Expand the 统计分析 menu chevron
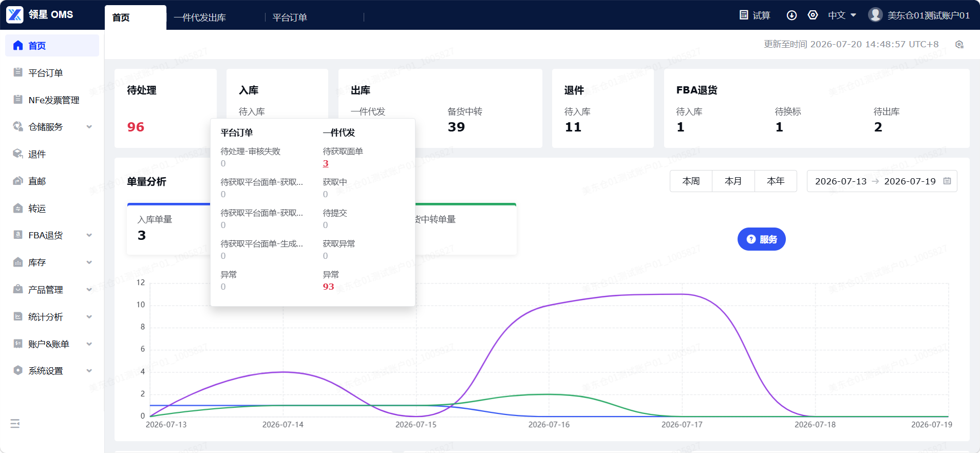980x453 pixels. (89, 317)
